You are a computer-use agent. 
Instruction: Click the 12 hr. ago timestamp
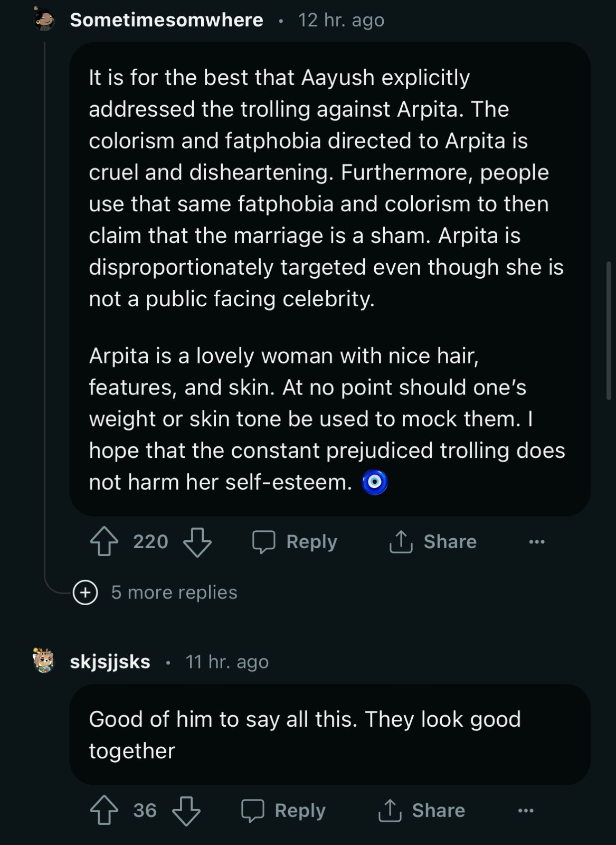341,20
